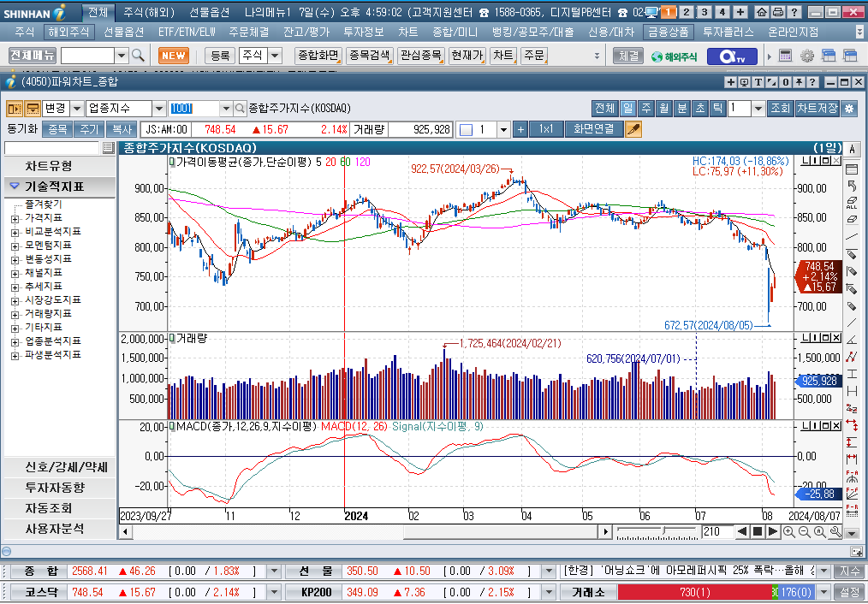
Task: Click the 해외주식 globe banner
Action: point(675,56)
